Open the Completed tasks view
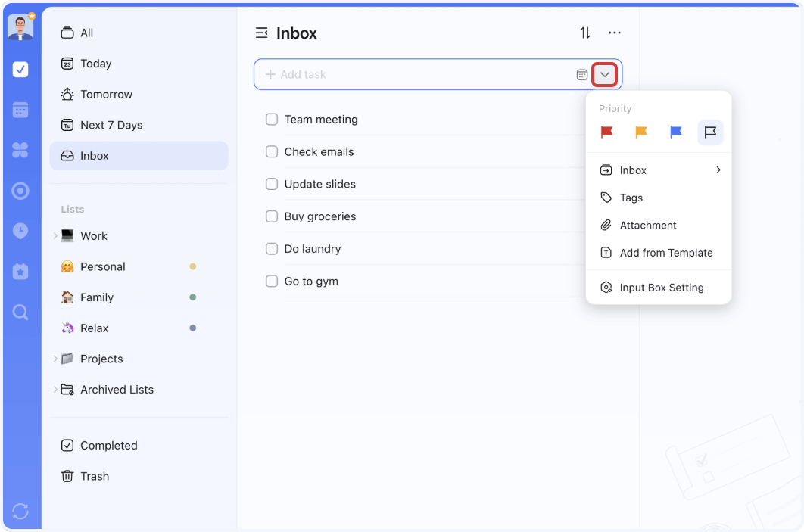804x532 pixels. tap(139, 446)
